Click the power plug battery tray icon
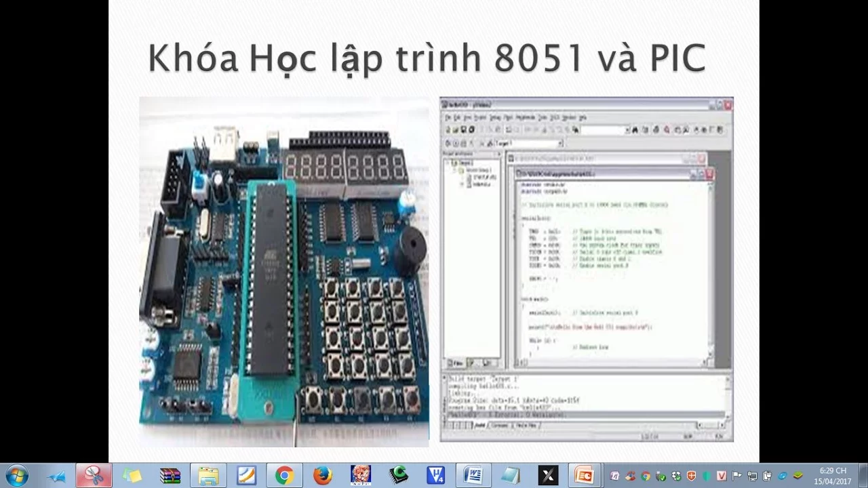Screen dimensions: 868x488 768,476
